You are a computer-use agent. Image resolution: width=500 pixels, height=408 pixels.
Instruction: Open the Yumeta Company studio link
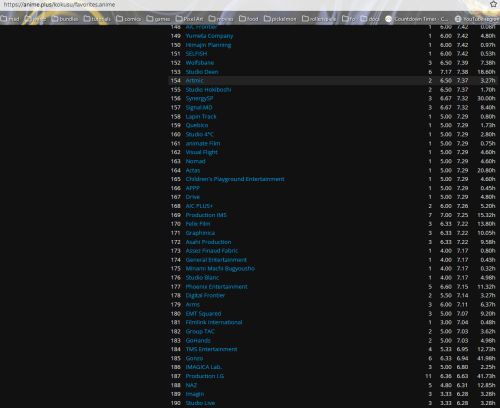209,36
